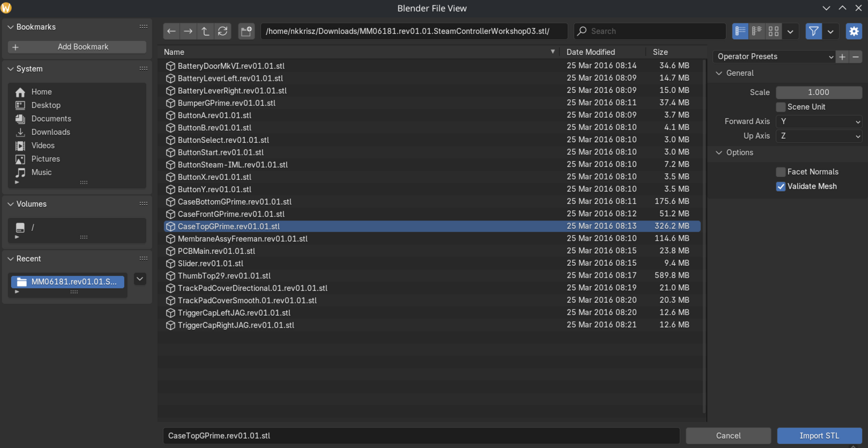Screen dimensions: 868x448
Task: Switch to vertical list display mode
Action: click(740, 31)
